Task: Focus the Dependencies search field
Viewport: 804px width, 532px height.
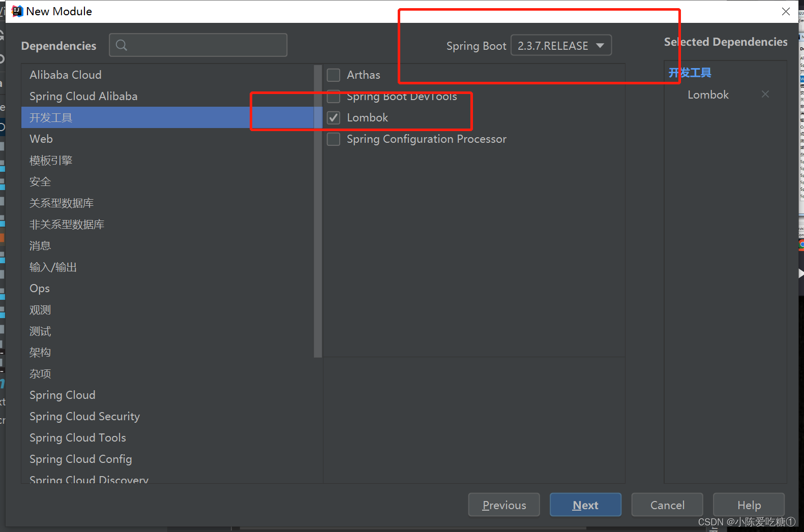Action: 198,45
